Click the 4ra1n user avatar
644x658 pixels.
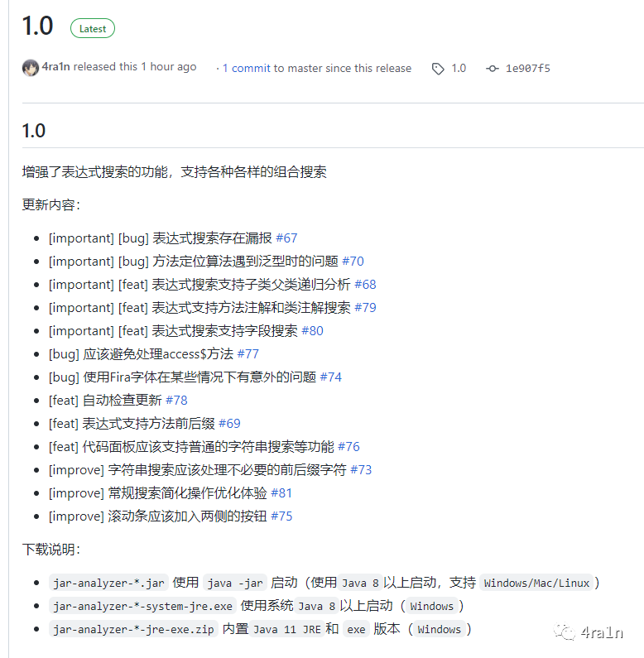tap(31, 68)
